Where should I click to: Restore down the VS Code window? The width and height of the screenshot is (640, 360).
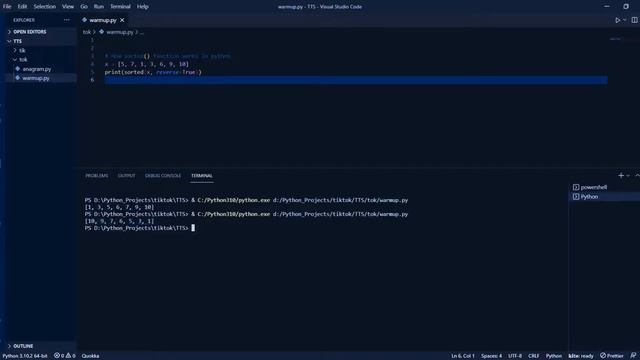coord(626,7)
